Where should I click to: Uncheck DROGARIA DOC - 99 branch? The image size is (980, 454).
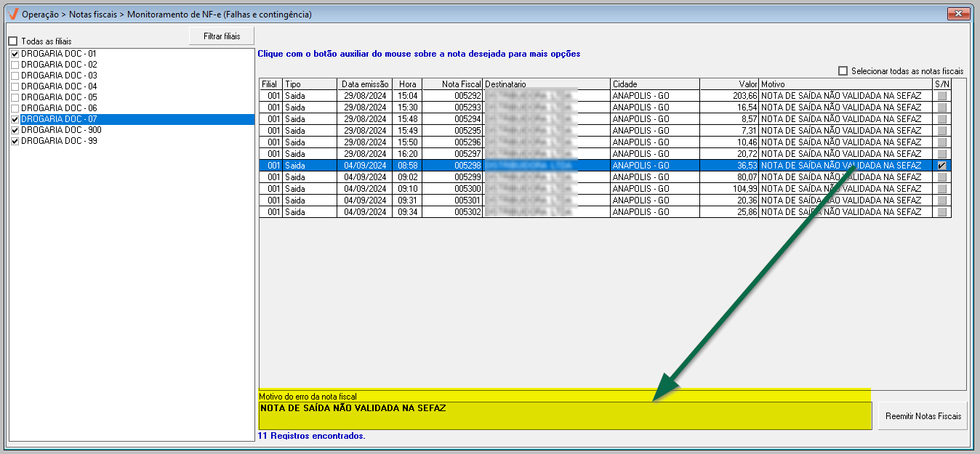tap(15, 141)
